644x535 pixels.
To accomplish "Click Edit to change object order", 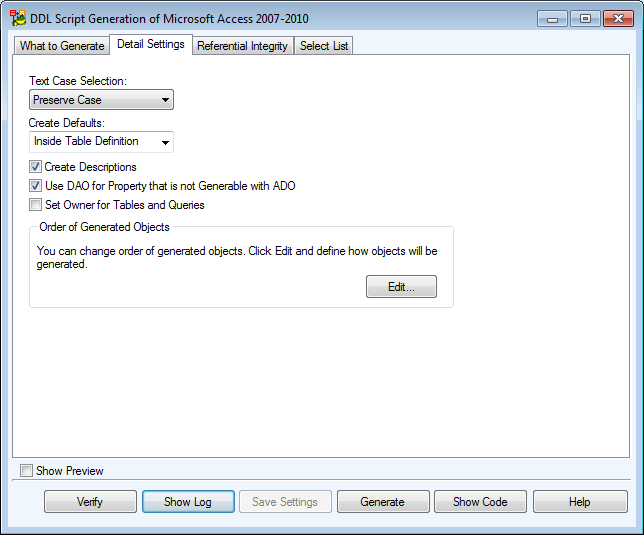I will click(401, 288).
